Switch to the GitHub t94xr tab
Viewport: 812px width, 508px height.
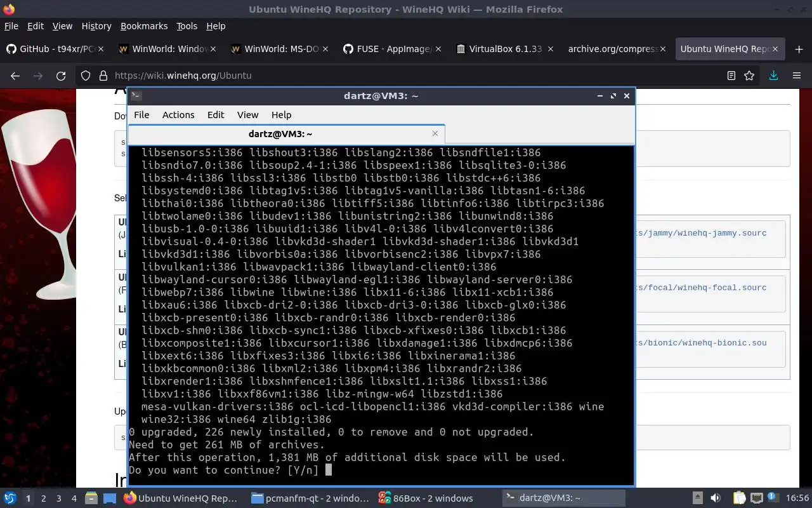pos(56,49)
